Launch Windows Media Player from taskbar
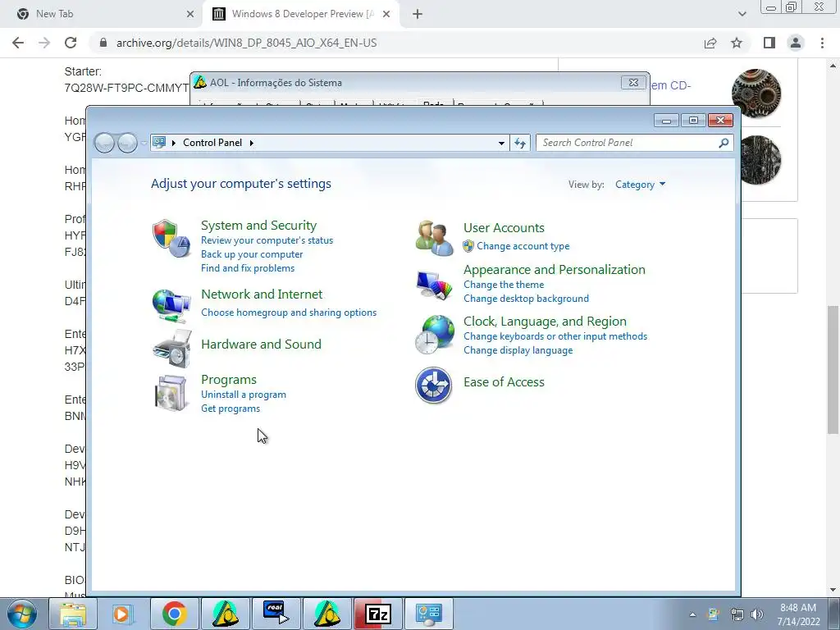 (123, 614)
